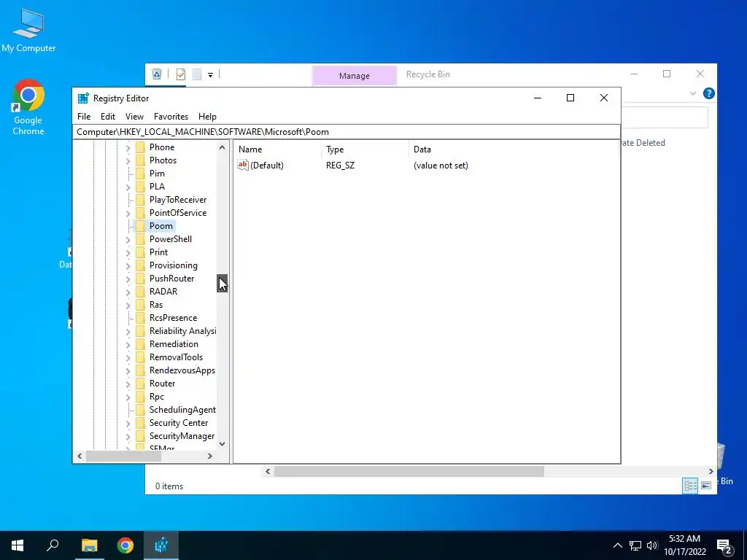Click the tree vertical scrollbar thumb
The image size is (747, 560).
(222, 283)
